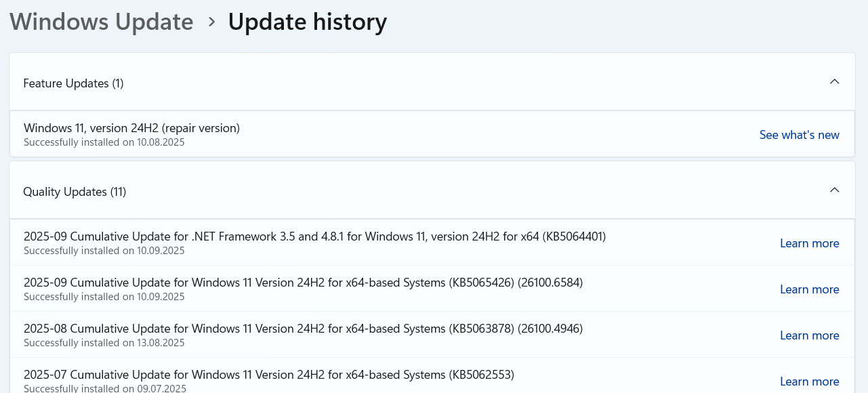Image resolution: width=868 pixels, height=393 pixels.
Task: Click the install date 10.08.2025 text
Action: pyautogui.click(x=162, y=142)
